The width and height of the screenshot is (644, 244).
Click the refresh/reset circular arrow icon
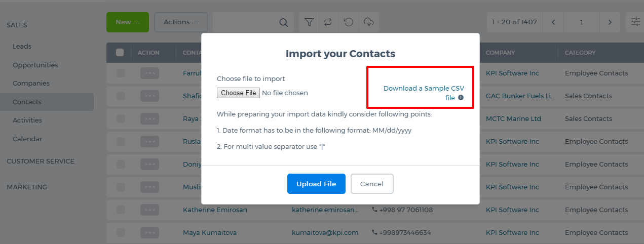click(348, 22)
